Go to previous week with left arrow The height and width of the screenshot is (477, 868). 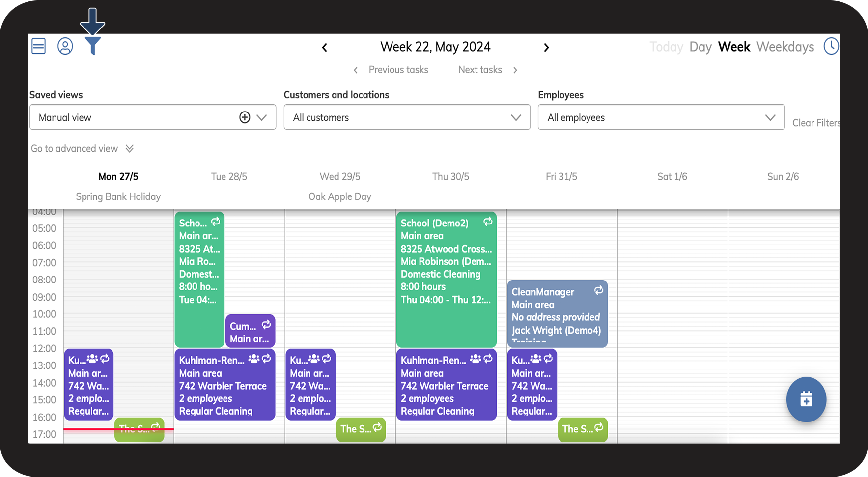point(325,48)
